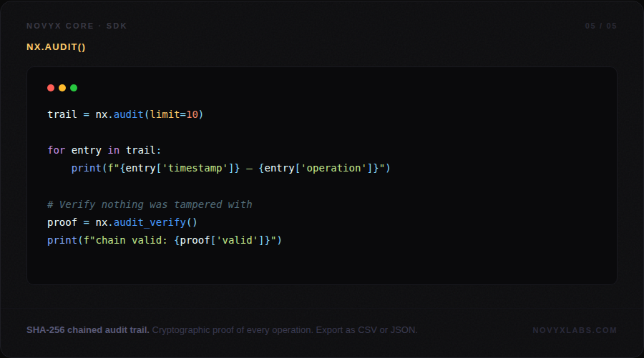Click 'Cryptographic proof of every operation' text
Image resolution: width=644 pixels, height=358 pixels.
coord(233,330)
